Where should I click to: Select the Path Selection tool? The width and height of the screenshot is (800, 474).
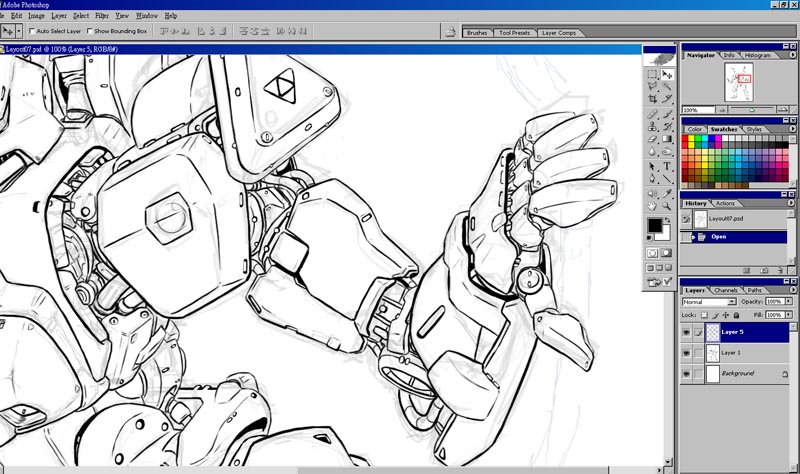point(653,166)
